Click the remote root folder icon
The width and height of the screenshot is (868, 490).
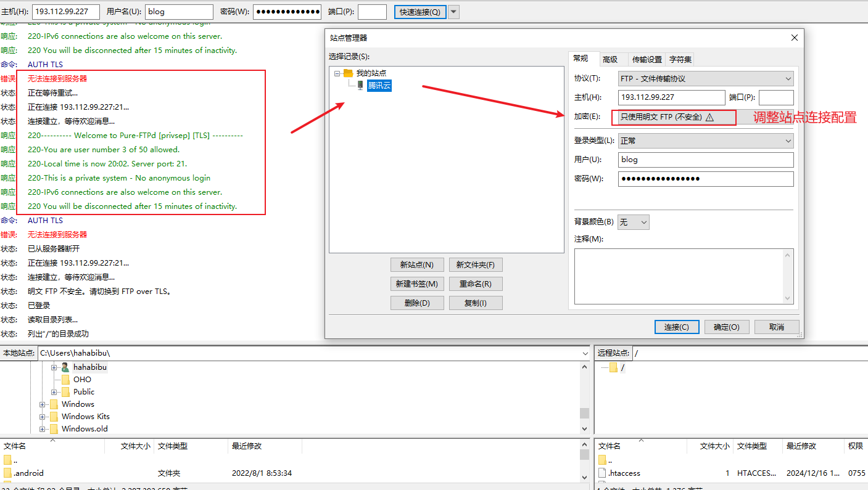tap(613, 368)
